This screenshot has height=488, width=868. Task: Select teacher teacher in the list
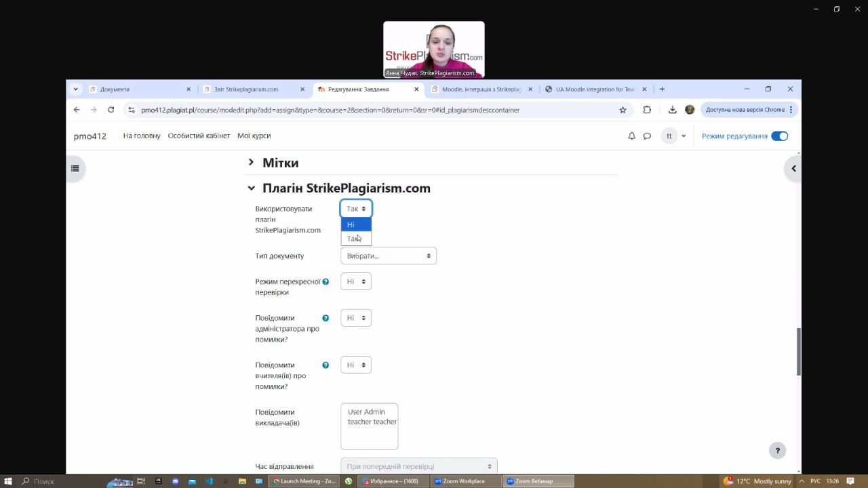[372, 422]
